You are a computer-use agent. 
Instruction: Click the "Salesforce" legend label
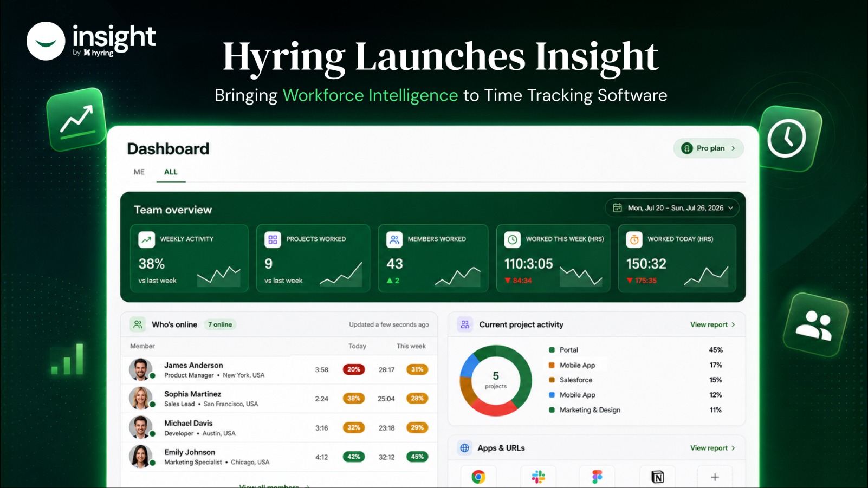576,380
